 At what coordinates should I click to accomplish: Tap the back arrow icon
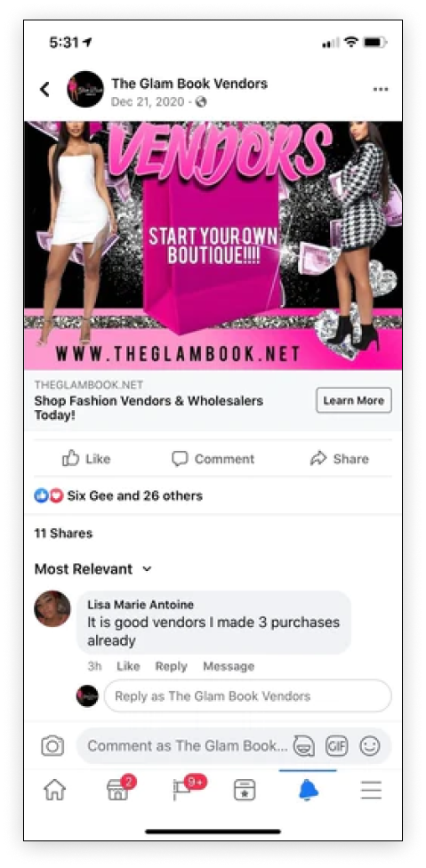pos(44,89)
